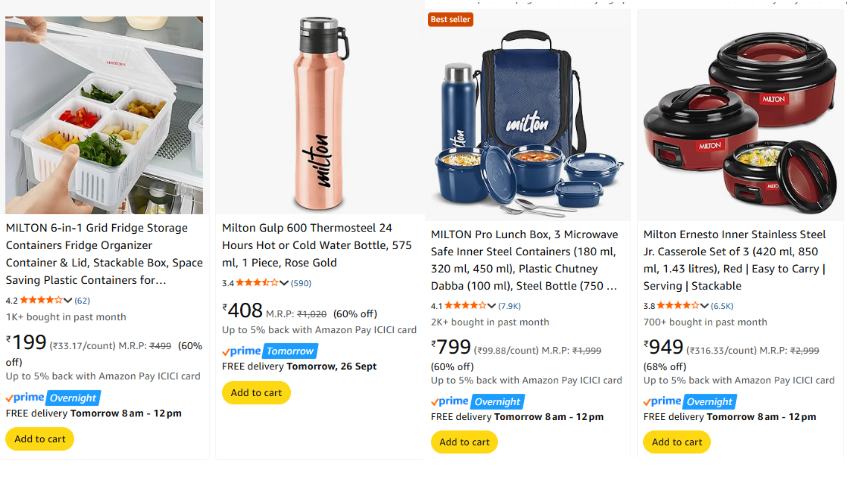Image resolution: width=858 pixels, height=483 pixels.
Task: Add the Milton Pro Lunch Box to cart
Action: [464, 442]
